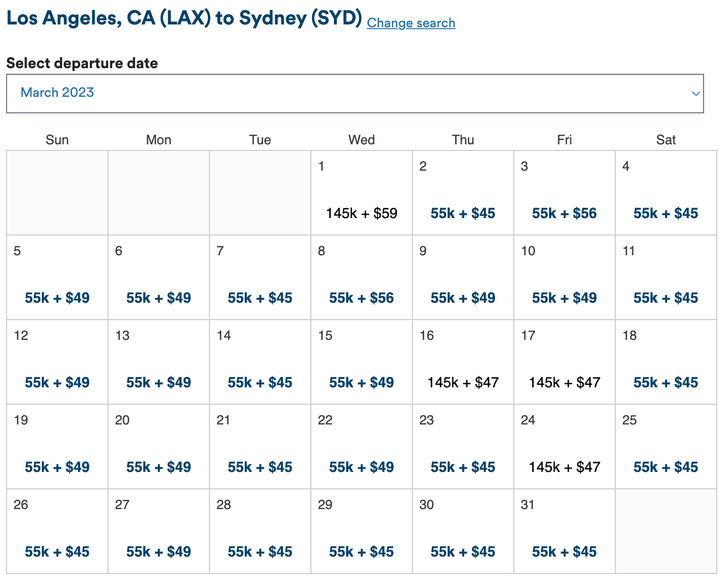Select the 145k + $47 fare on March 24
The height and width of the screenshot is (581, 728).
(x=564, y=467)
